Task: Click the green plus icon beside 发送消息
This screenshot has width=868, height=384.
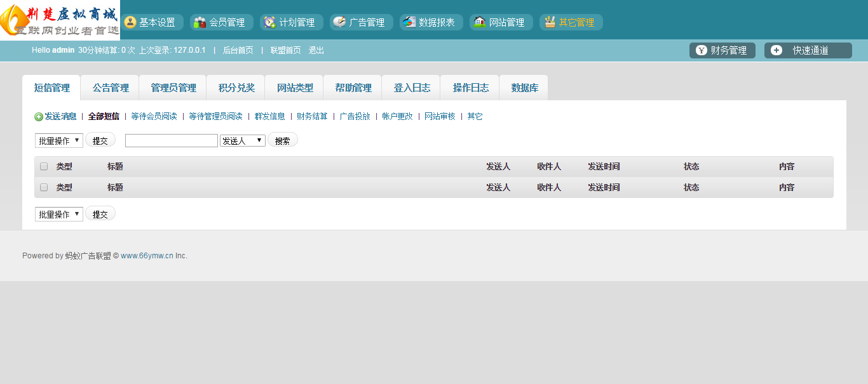Action: [x=39, y=117]
